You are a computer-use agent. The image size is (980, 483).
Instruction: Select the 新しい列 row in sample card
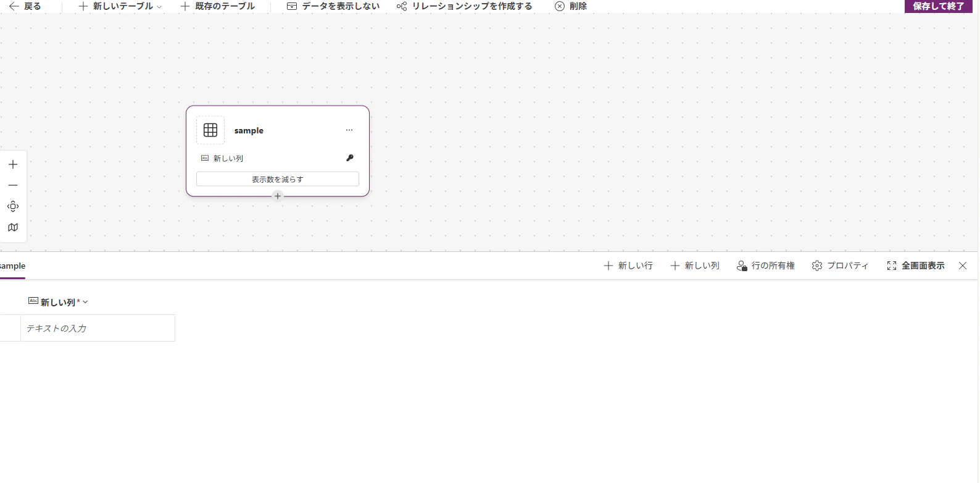pos(278,158)
